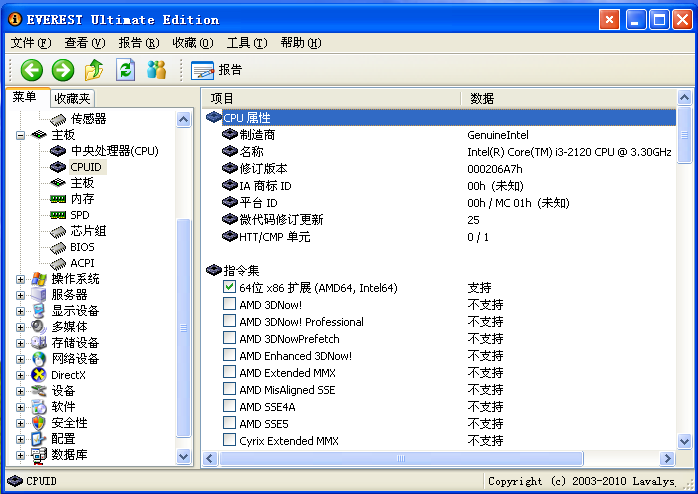The width and height of the screenshot is (698, 494).
Task: Click the BIOS chip icon
Action: (58, 247)
